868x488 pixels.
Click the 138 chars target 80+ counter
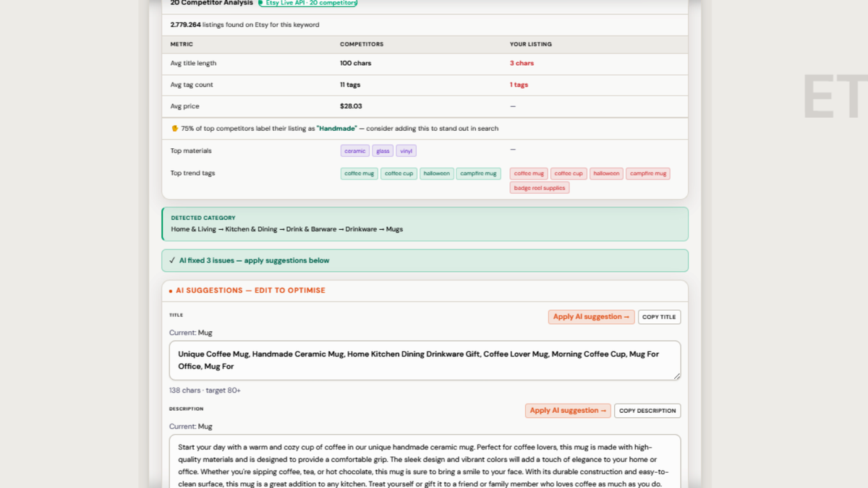[x=205, y=390]
